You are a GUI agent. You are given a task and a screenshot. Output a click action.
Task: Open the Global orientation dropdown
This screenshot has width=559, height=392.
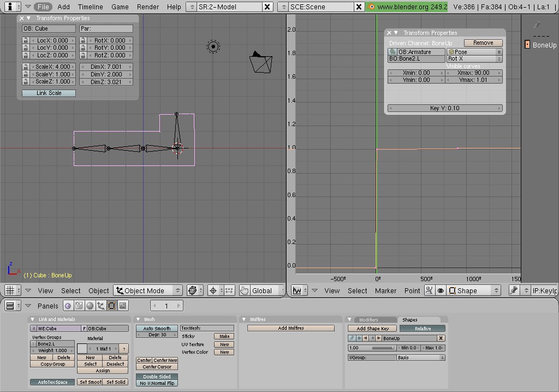(266, 290)
